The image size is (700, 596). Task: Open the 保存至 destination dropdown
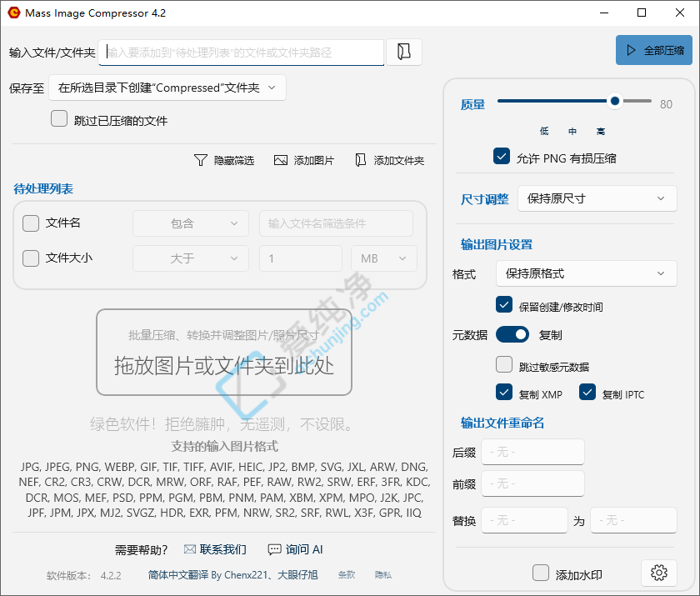pyautogui.click(x=167, y=88)
